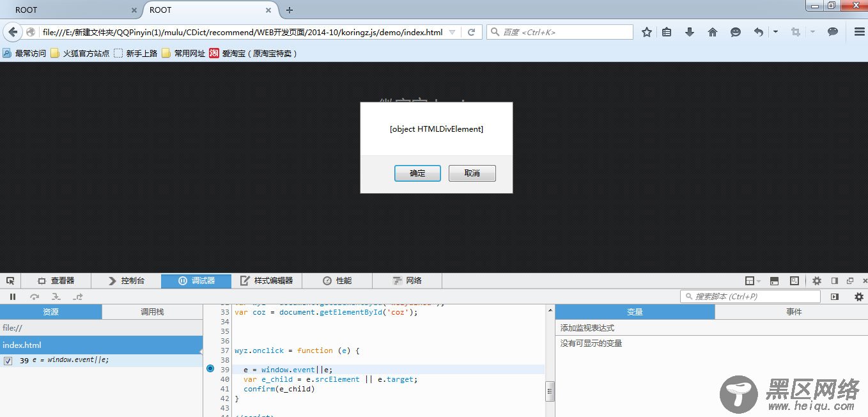Toggle the split console icon

click(x=774, y=281)
